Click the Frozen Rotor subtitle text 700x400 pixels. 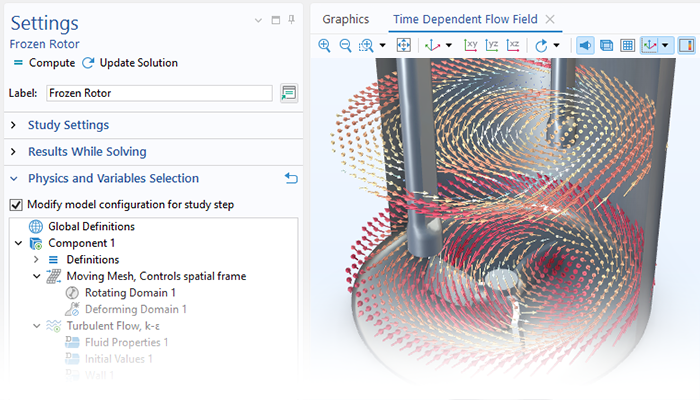45,44
